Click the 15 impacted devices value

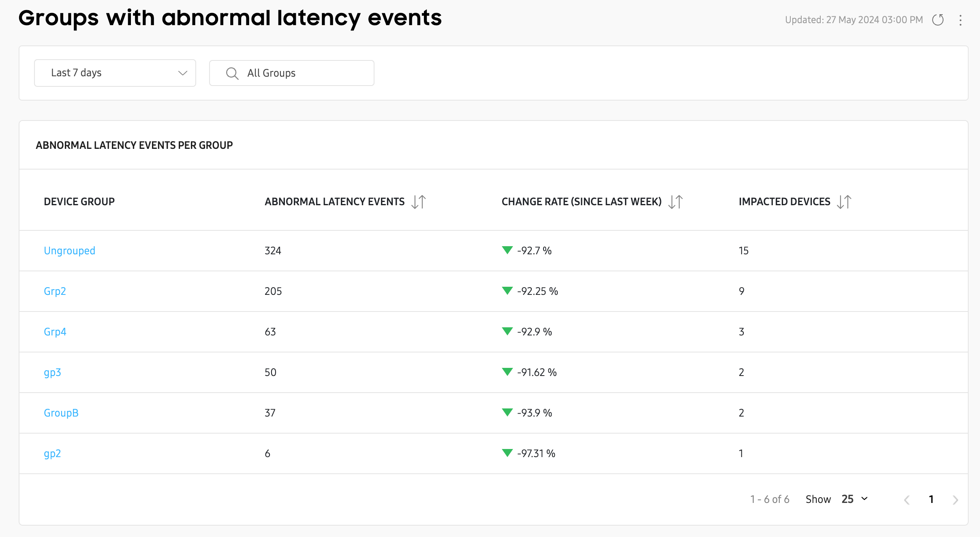pyautogui.click(x=744, y=251)
